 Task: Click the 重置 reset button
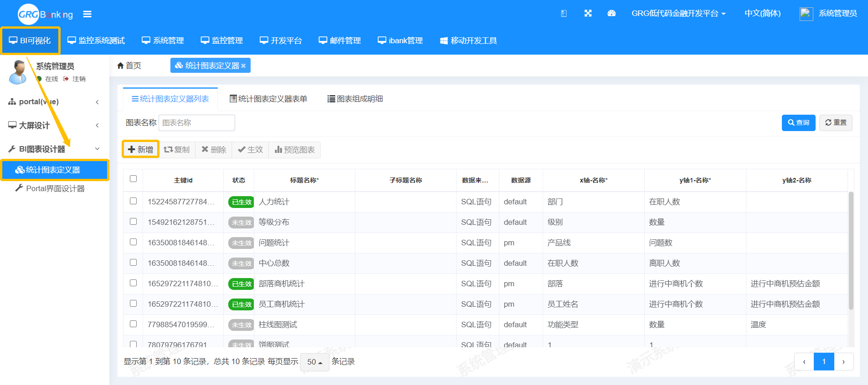click(x=836, y=123)
